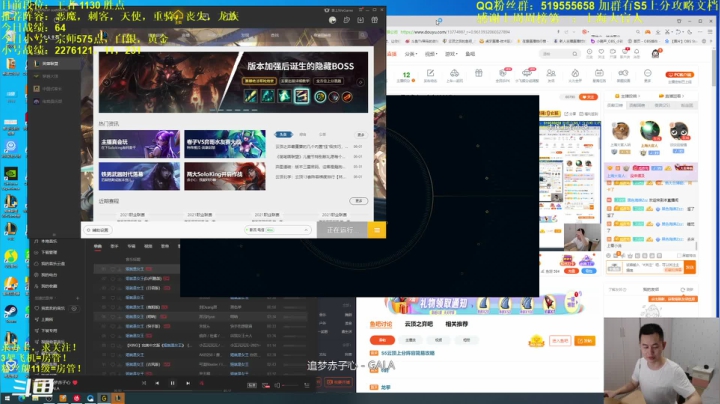Viewport: 720px width, 404px height.
Task: Click the bear avatar in ranking list
Action: pos(620,131)
